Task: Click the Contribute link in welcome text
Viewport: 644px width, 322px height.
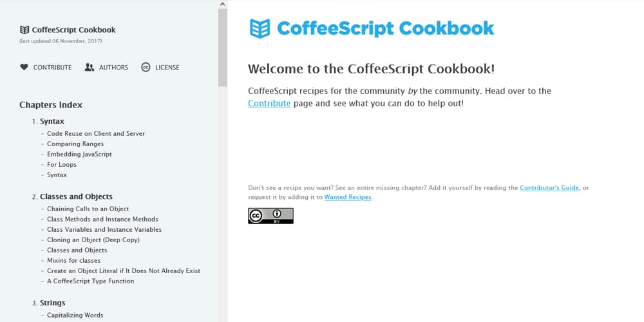Action: pyautogui.click(x=269, y=103)
